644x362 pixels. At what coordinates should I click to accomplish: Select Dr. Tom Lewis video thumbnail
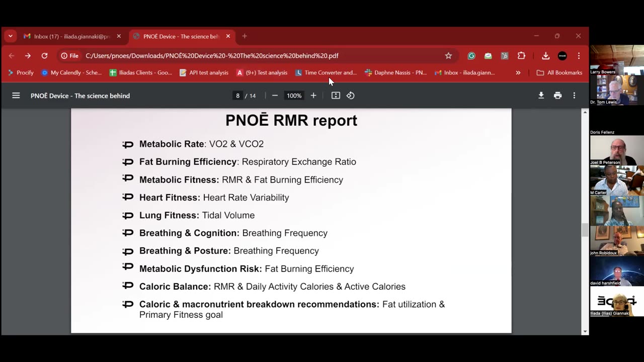tap(617, 89)
